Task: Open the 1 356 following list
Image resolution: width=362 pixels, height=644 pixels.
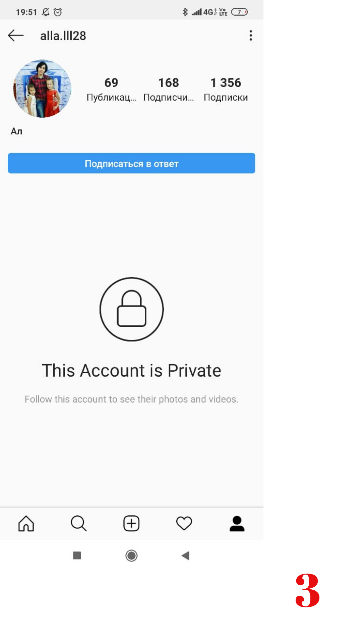Action: tap(226, 90)
